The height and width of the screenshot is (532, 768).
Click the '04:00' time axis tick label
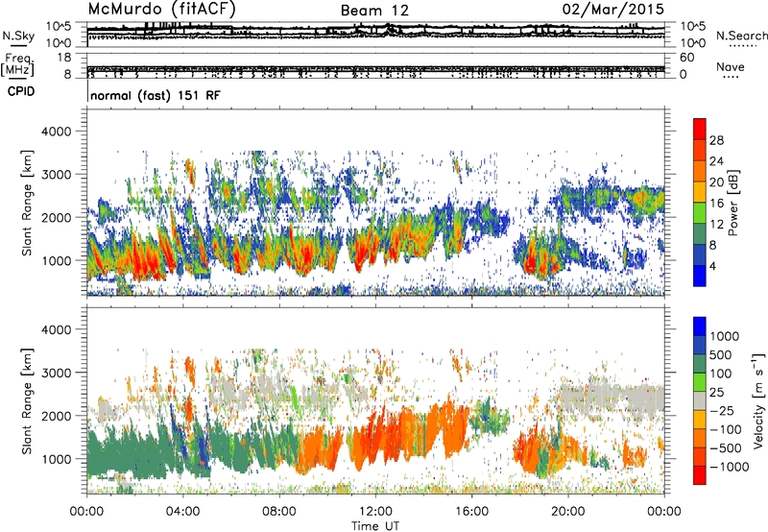point(183,512)
